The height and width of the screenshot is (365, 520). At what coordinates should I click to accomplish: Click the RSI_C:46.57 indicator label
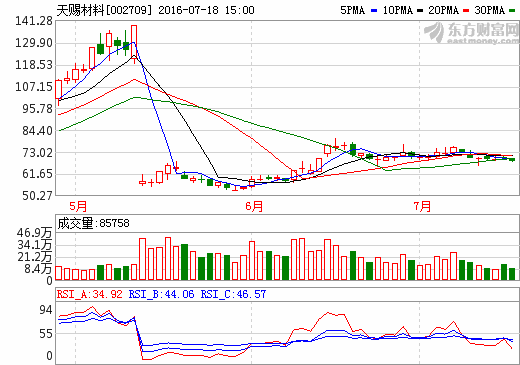[x=233, y=294]
